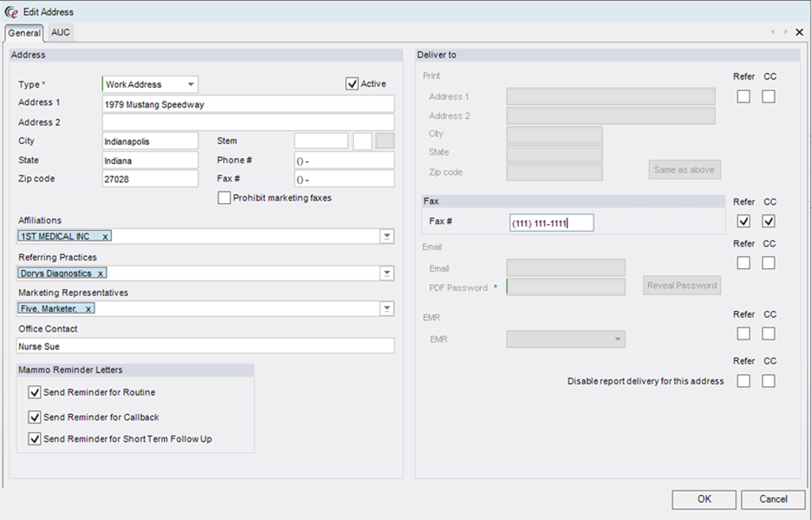Close the tab panel with X
This screenshot has width=812, height=520.
click(799, 32)
